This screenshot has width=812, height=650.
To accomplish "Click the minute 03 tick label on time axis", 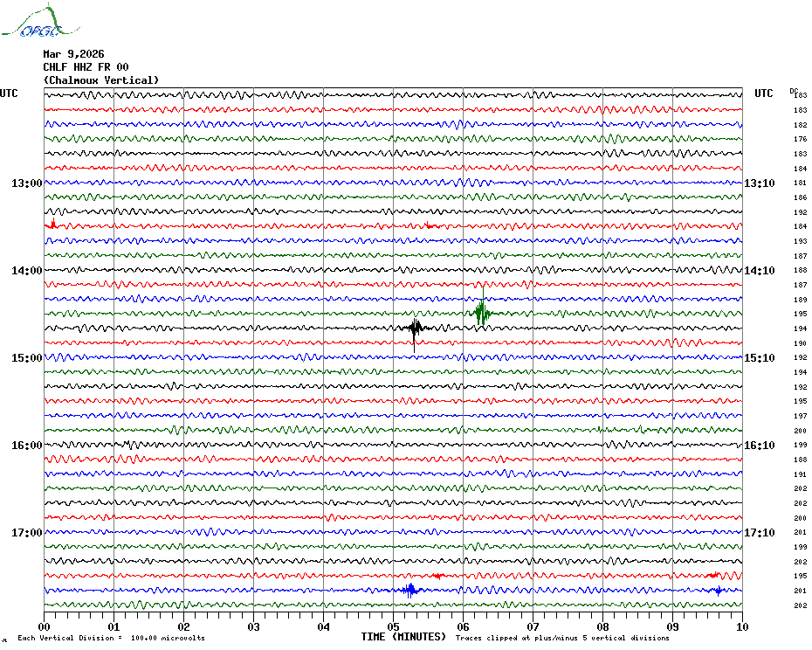I will (254, 627).
